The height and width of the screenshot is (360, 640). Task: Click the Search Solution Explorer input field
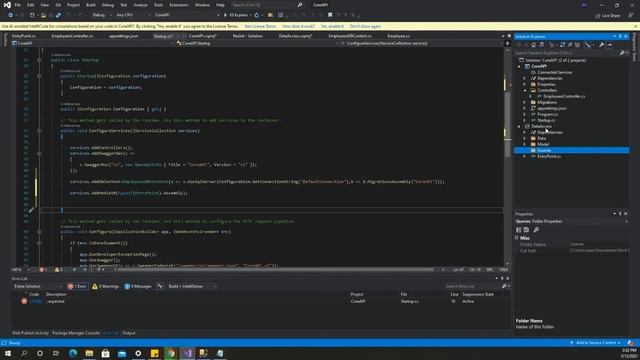567,53
